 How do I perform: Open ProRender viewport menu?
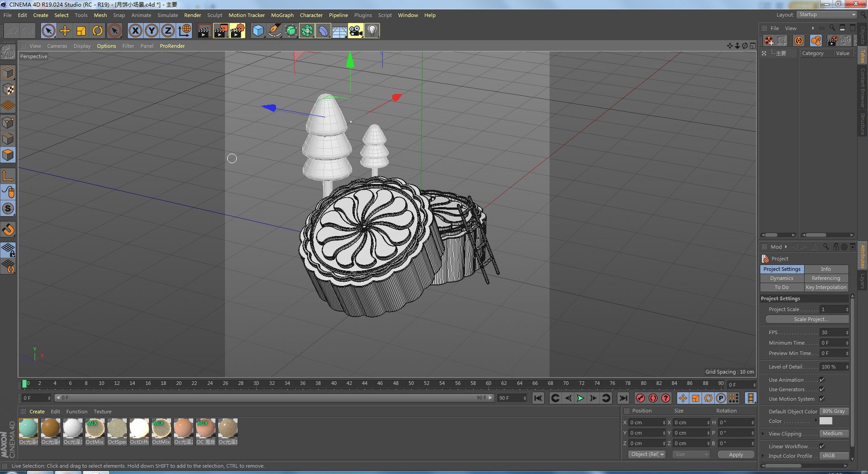click(172, 46)
